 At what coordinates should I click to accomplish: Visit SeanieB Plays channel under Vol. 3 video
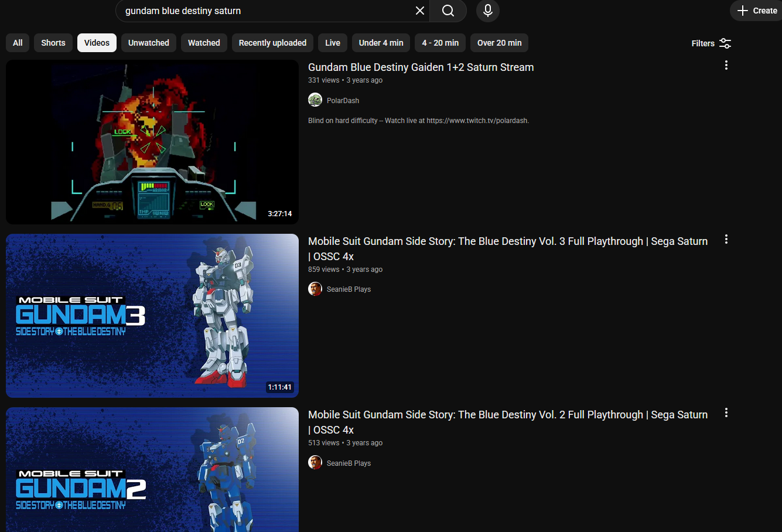[x=349, y=289]
